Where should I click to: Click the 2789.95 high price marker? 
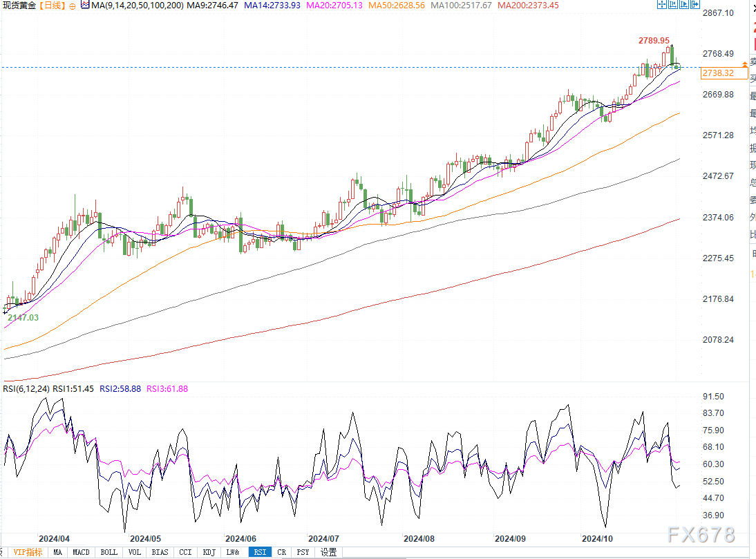tap(654, 41)
